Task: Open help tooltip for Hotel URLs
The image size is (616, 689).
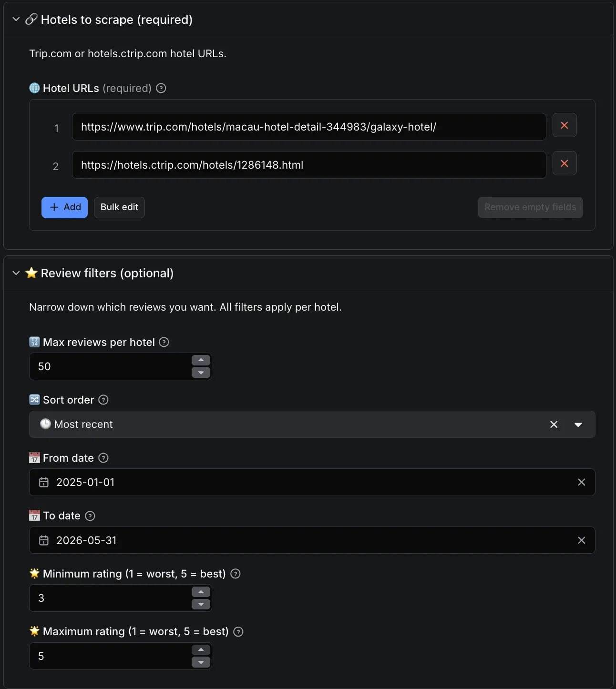Action: (161, 88)
